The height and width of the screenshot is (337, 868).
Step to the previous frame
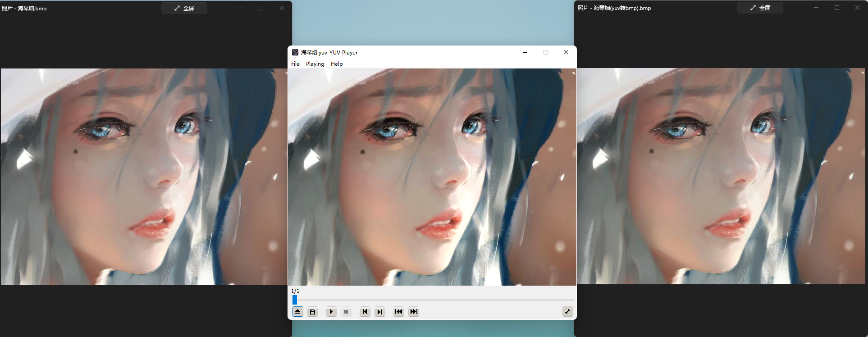click(365, 312)
